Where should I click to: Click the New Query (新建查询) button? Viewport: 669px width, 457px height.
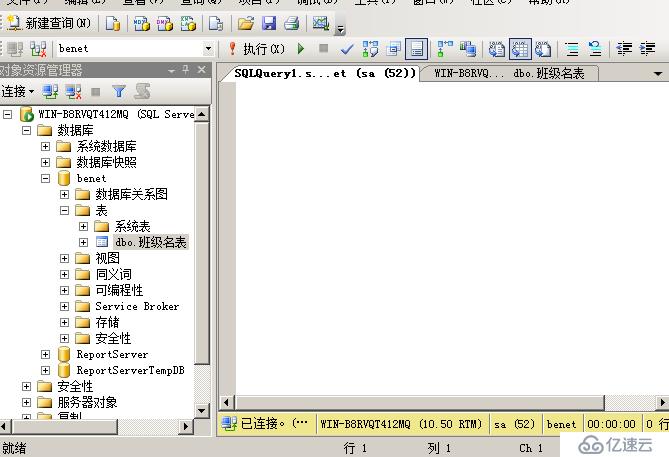(x=49, y=23)
